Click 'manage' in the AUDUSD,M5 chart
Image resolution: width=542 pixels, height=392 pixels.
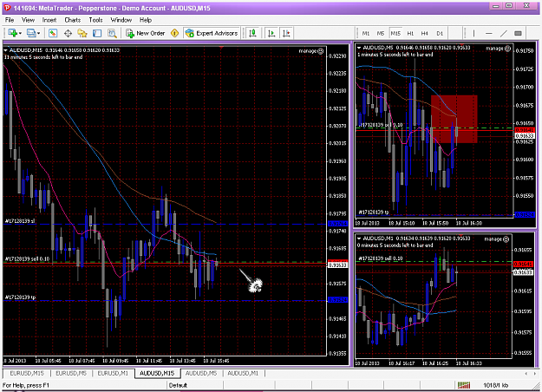pyautogui.click(x=494, y=49)
